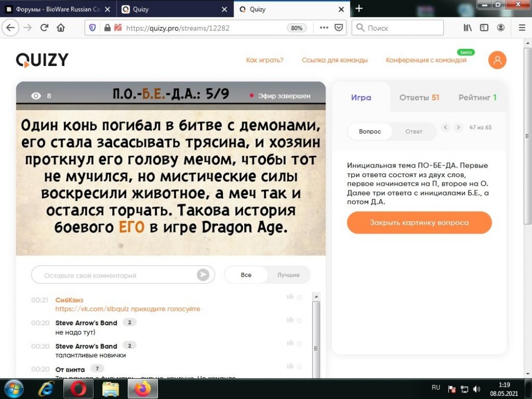Like the Сиб6Квиз comment with thumbs-up icon
This screenshot has width=532, height=399.
pos(290,297)
